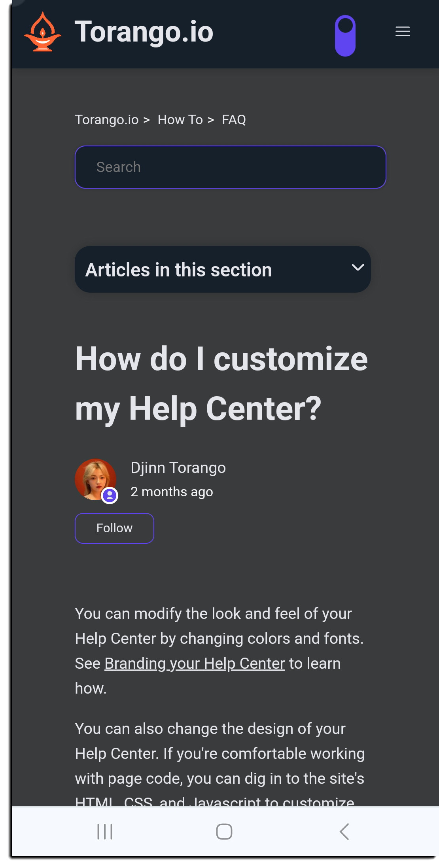Click the orange Torango lamp logo

pyautogui.click(x=43, y=32)
